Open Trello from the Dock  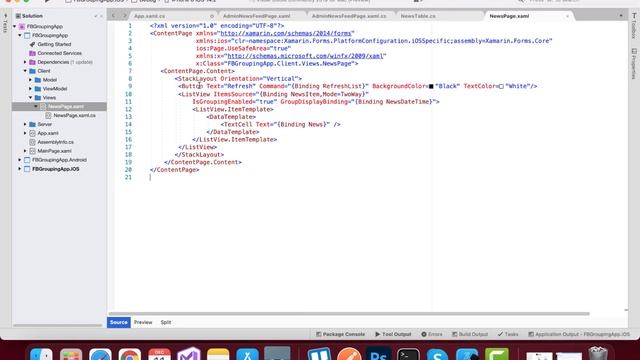[x=319, y=354]
